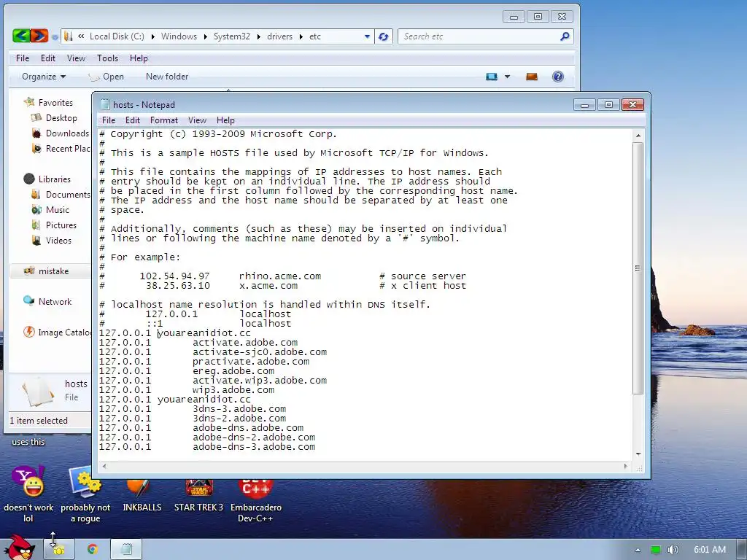Click the magnifier icon in the Search etc box
747x560 pixels.
(x=565, y=36)
